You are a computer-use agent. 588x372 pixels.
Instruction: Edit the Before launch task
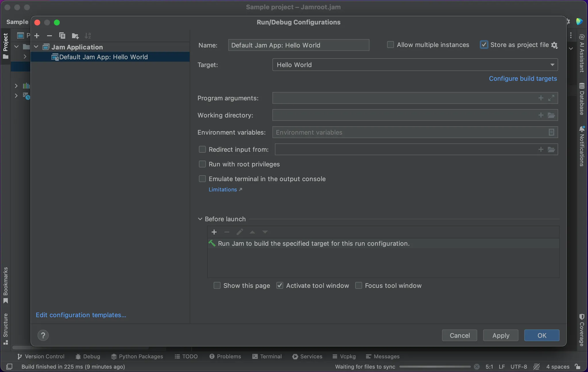(240, 232)
